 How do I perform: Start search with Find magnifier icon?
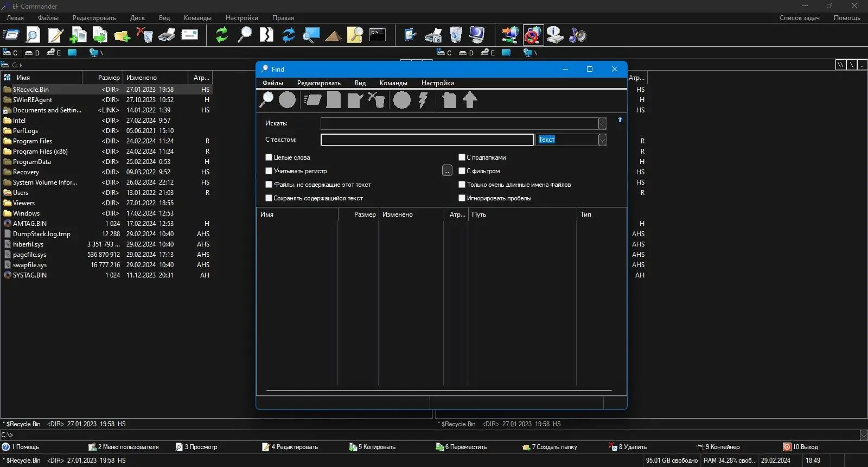266,100
